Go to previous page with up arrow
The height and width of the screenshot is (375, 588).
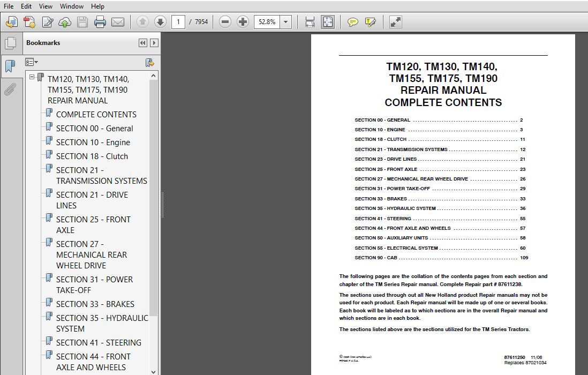[142, 22]
